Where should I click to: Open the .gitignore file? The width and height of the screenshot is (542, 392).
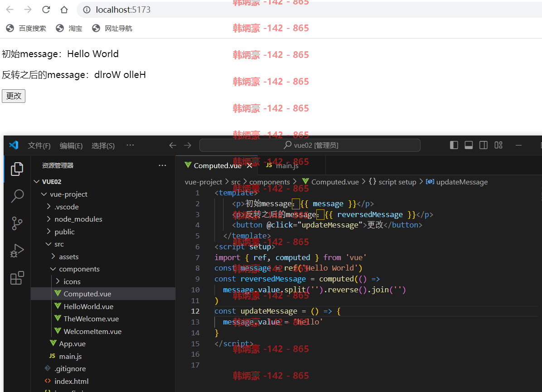(x=103, y=368)
